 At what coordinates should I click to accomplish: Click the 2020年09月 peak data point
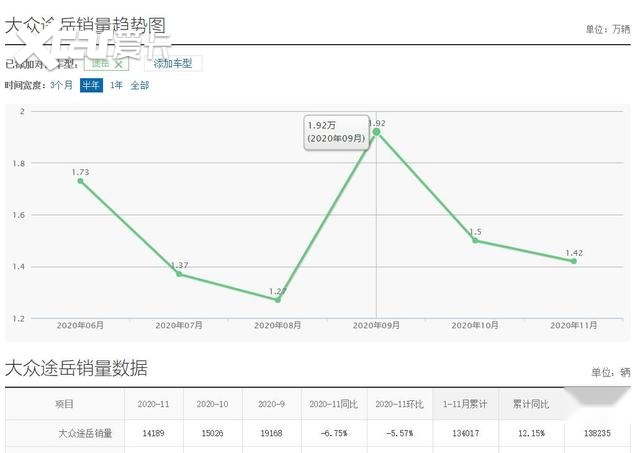[376, 132]
